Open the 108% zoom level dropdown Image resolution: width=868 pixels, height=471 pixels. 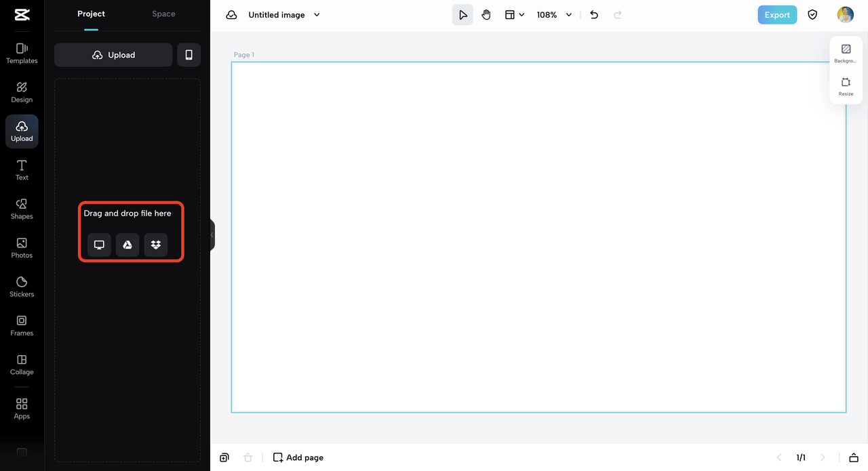coord(554,15)
